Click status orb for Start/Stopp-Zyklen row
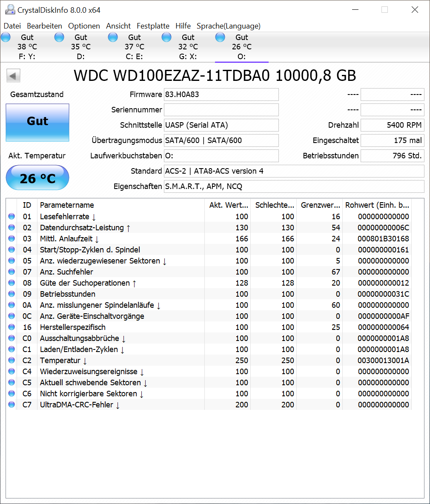Screen dimensions: 430x504 tap(11, 250)
